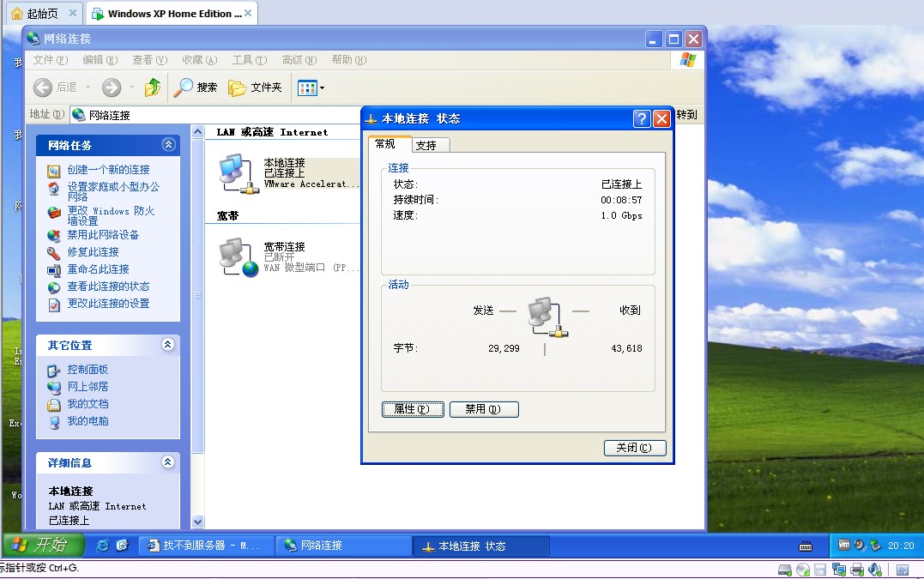This screenshot has width=924, height=579.
Task: Click the 本地连接 状态 taskbar button
Action: (x=480, y=546)
